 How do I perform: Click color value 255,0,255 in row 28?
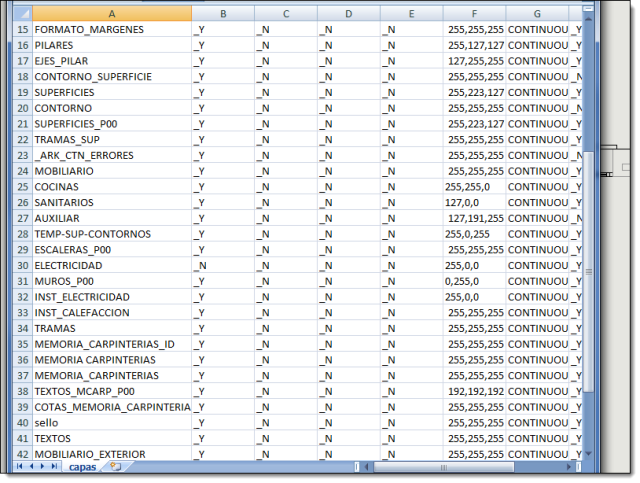[x=474, y=234]
